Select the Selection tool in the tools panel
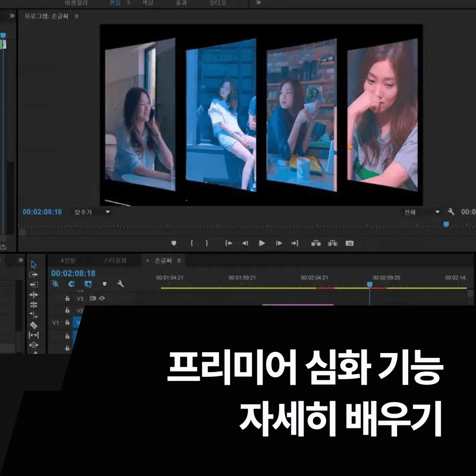 tap(34, 264)
